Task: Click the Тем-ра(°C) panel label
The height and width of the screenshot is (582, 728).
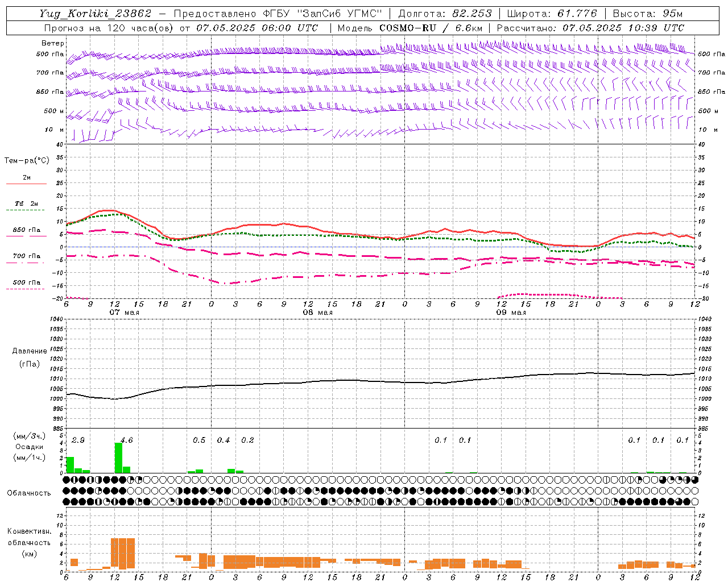Action: [27, 161]
